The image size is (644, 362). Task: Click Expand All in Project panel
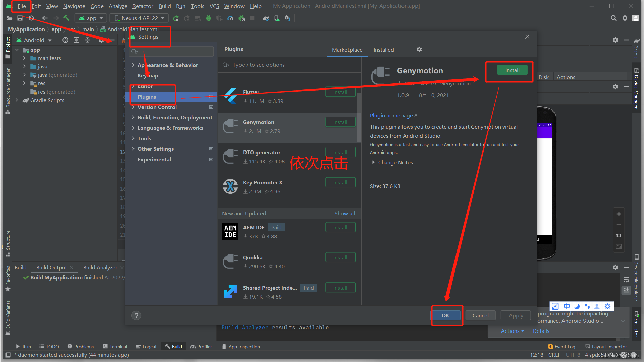pos(76,40)
